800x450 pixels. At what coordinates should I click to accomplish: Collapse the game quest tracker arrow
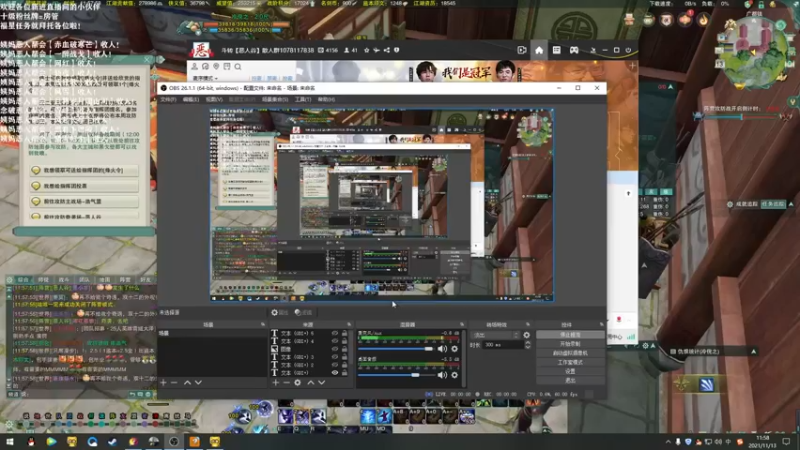791,204
